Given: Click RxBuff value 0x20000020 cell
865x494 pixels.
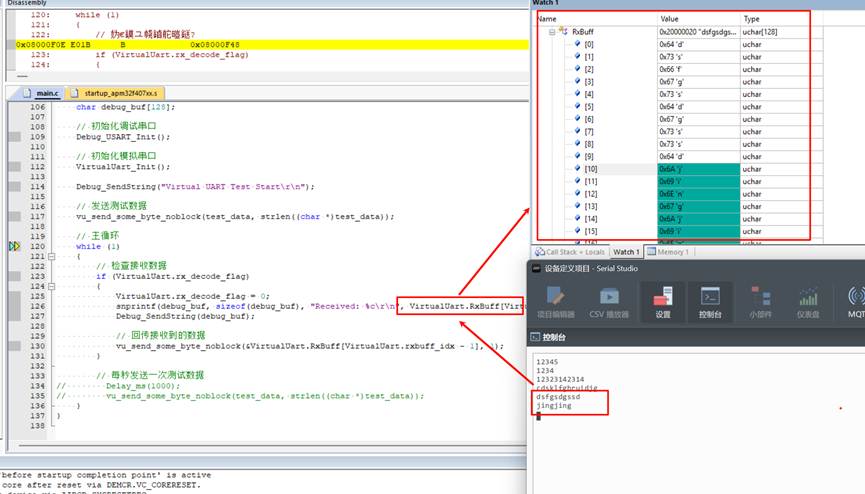Looking at the screenshot, I should point(698,32).
